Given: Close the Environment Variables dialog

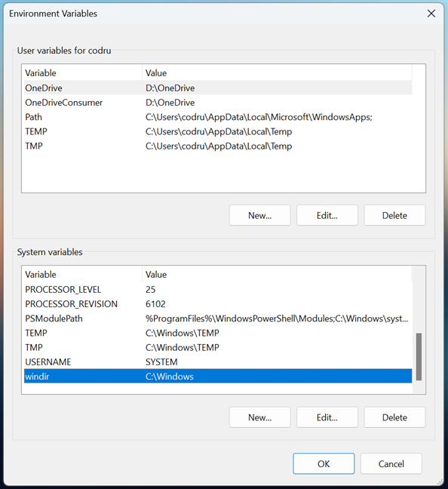Looking at the screenshot, I should (x=431, y=14).
